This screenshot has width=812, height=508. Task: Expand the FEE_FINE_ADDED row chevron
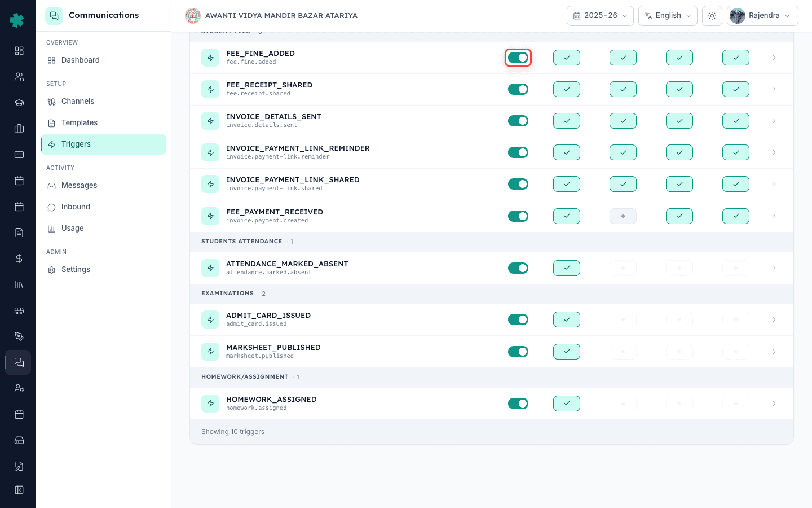pyautogui.click(x=774, y=58)
